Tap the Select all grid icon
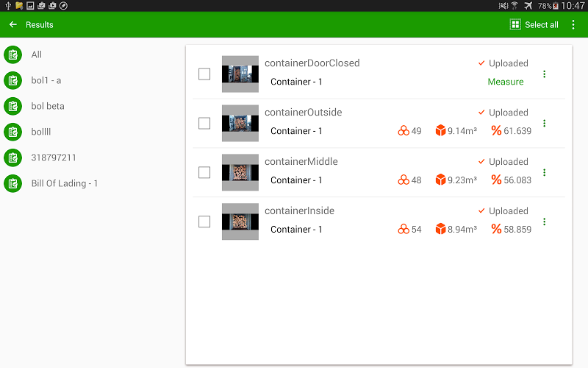Image resolution: width=588 pixels, height=368 pixels. [515, 24]
